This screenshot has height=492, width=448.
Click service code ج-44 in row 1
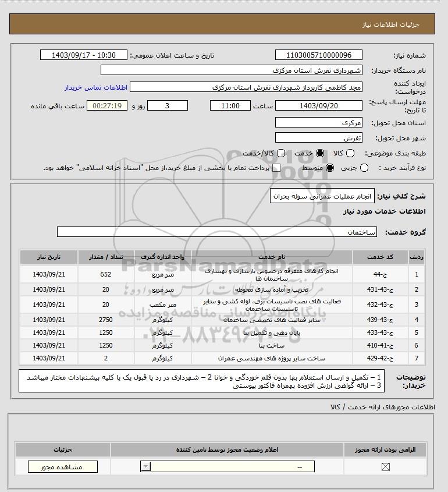click(380, 274)
